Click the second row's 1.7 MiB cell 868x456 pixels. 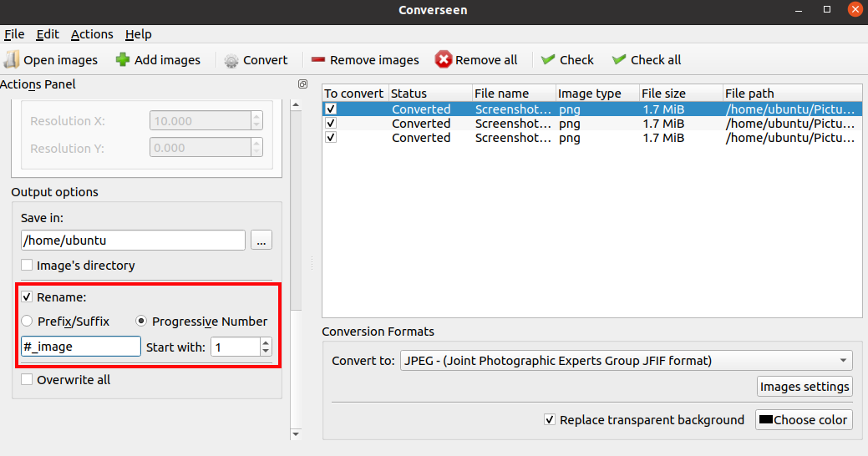663,124
